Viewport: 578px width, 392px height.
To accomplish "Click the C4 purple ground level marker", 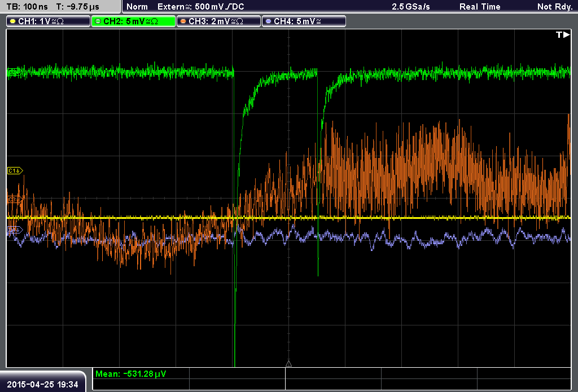I will pos(15,230).
